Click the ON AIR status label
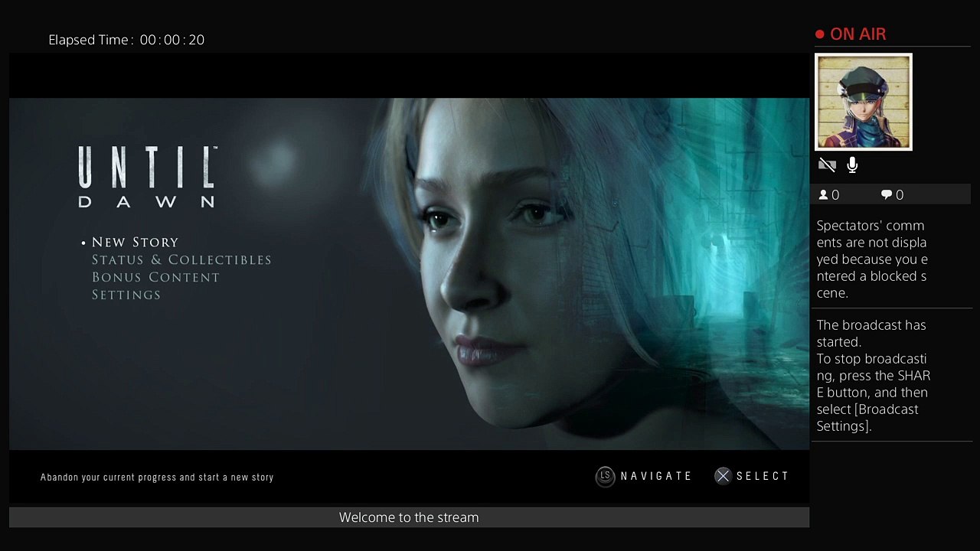The image size is (980, 551). point(857,34)
